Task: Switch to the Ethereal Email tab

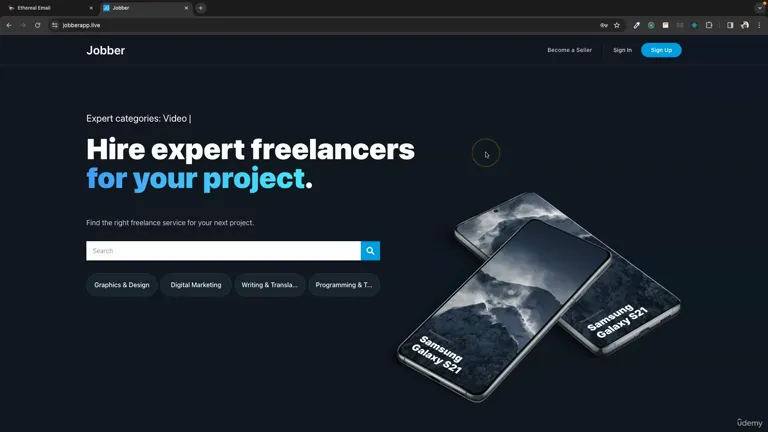Action: click(x=49, y=8)
